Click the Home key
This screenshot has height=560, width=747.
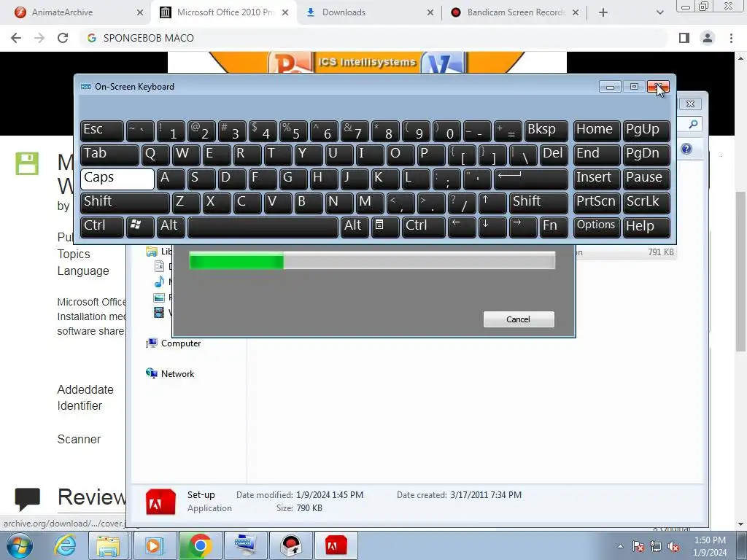tap(597, 131)
